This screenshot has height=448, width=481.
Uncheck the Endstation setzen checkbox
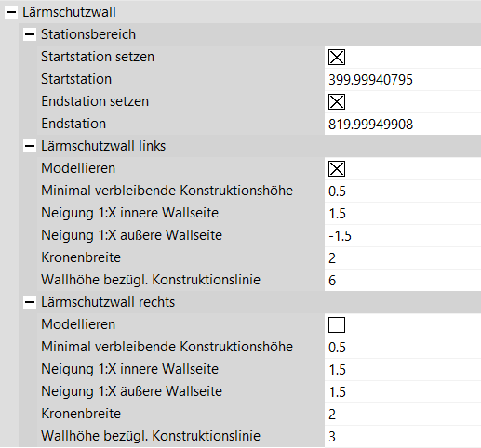click(x=337, y=102)
